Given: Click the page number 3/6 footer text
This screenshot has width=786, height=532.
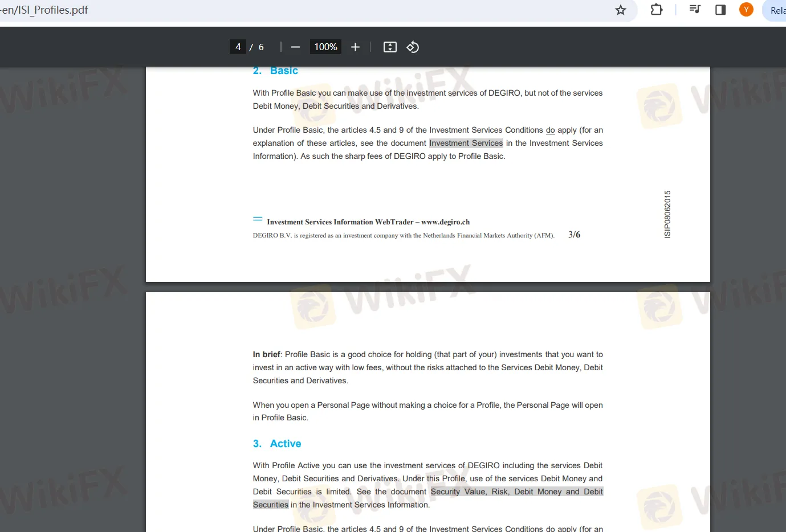Looking at the screenshot, I should [x=575, y=235].
